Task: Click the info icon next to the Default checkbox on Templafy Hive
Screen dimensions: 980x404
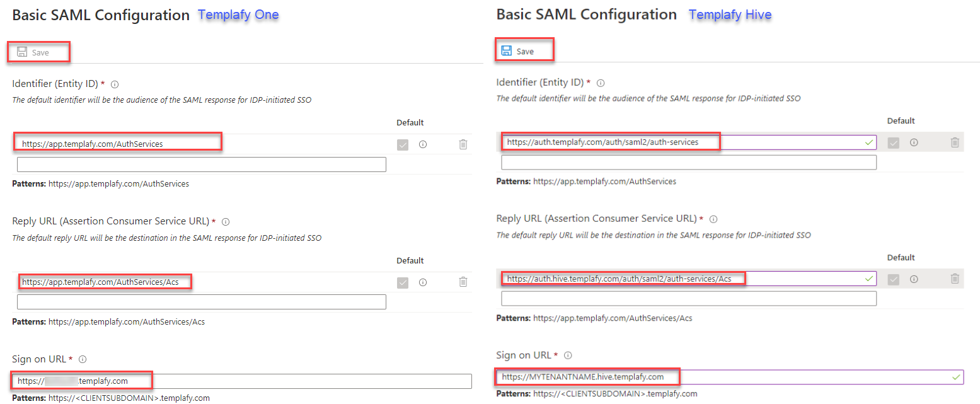Action: coord(914,142)
